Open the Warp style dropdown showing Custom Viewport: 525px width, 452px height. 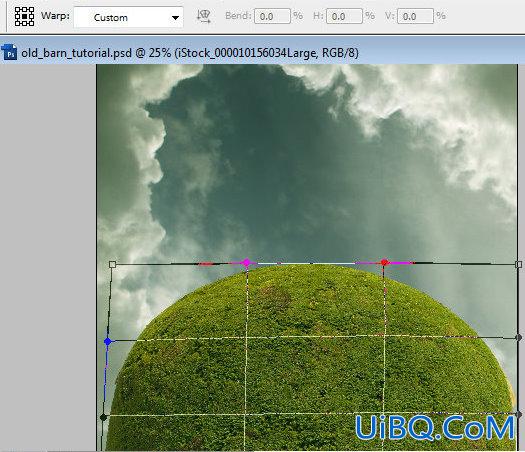click(128, 17)
